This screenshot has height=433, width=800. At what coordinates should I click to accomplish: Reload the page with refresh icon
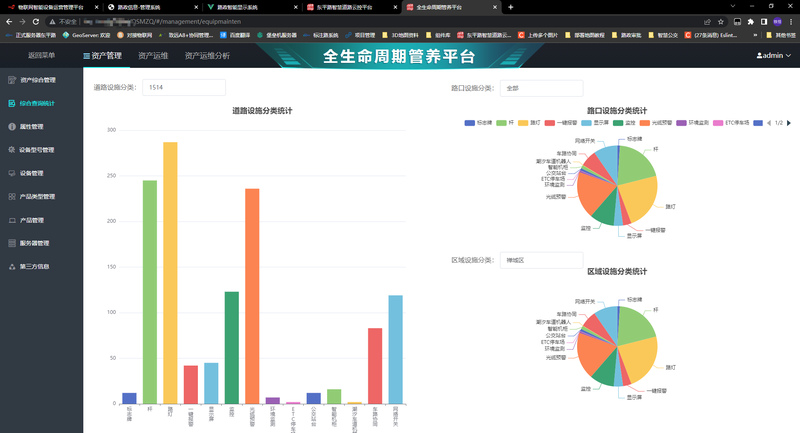[36, 21]
